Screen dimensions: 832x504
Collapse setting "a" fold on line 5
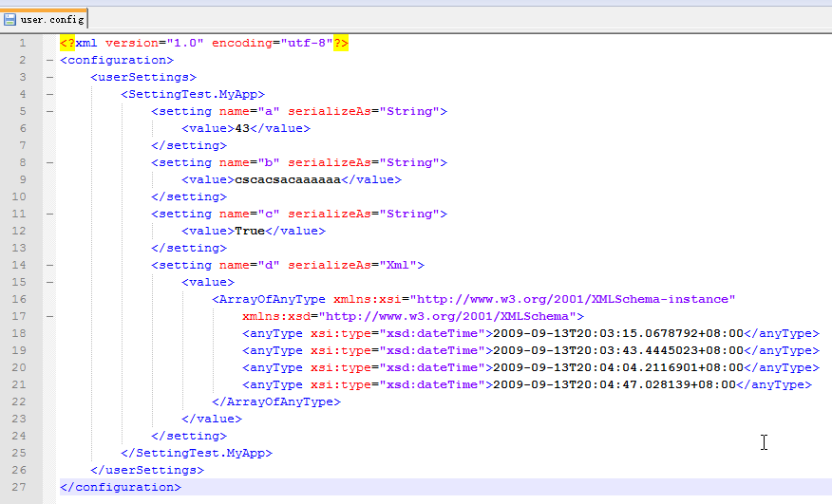coord(49,111)
